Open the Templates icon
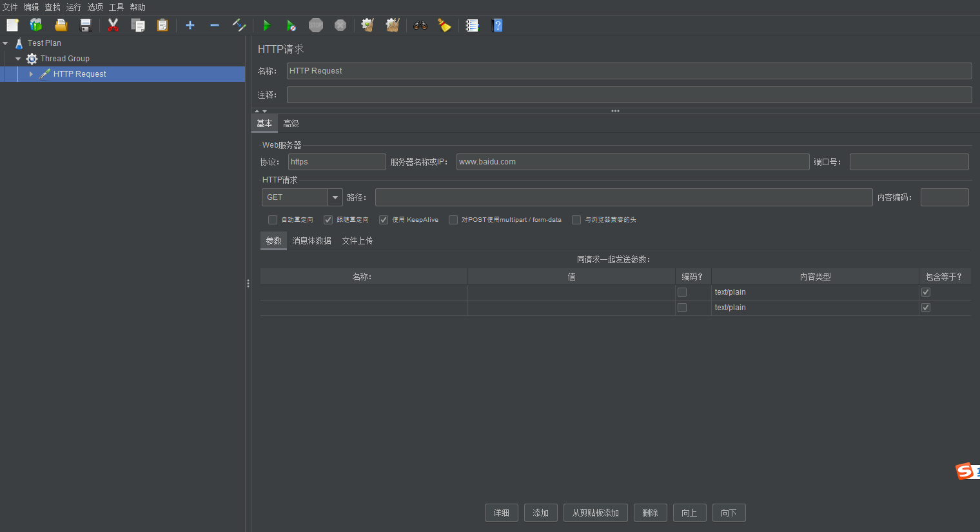The height and width of the screenshot is (532, 980). [x=36, y=25]
